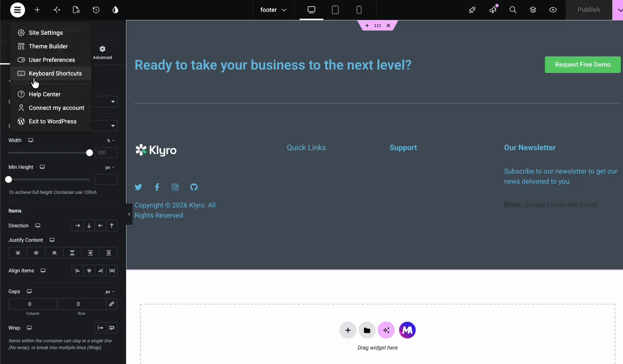Select Connect my account menu item
The height and width of the screenshot is (364, 623).
coord(51,108)
